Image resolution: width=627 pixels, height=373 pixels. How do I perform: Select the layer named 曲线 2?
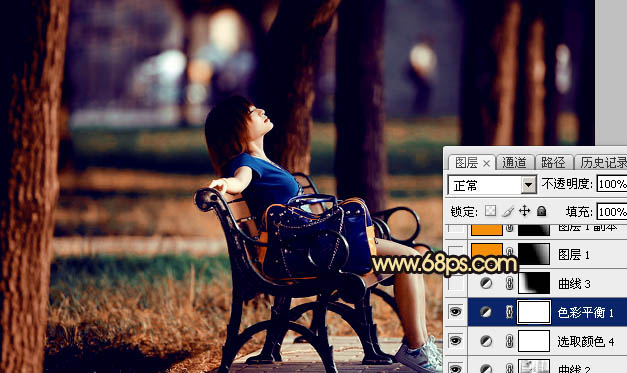pyautogui.click(x=574, y=368)
